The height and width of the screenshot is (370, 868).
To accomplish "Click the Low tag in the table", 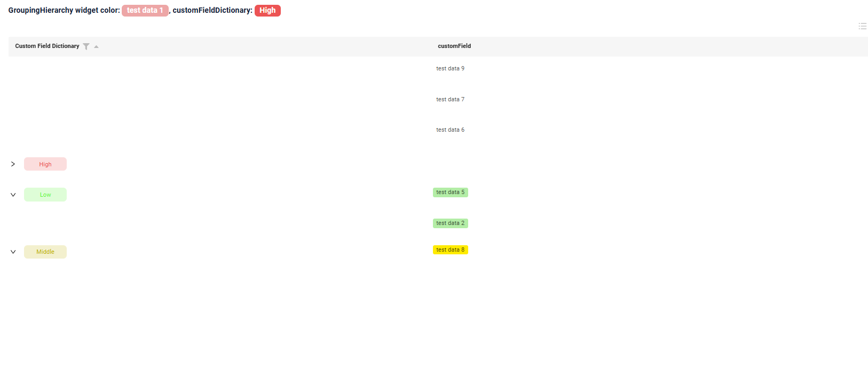I will [45, 195].
